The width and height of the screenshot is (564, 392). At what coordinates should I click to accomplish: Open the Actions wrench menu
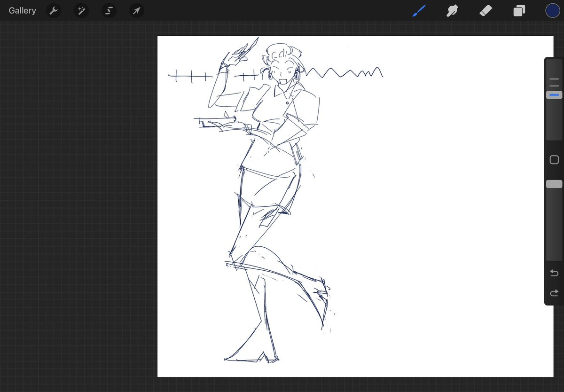[54, 10]
